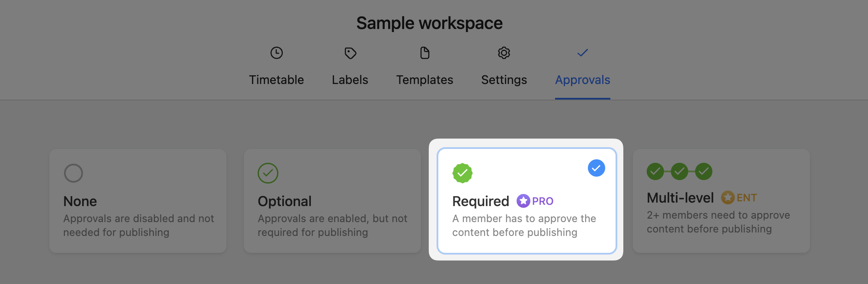Click the green Required seal checkmark icon

pos(462,173)
